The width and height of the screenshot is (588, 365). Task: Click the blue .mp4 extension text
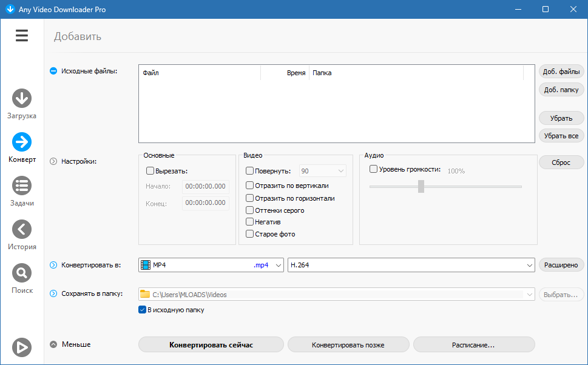[261, 265]
